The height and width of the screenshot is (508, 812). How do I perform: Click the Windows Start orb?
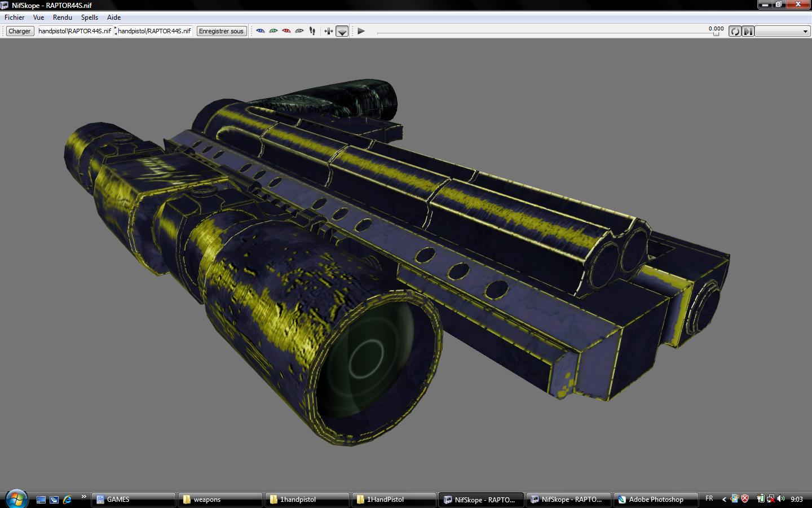coord(16,499)
